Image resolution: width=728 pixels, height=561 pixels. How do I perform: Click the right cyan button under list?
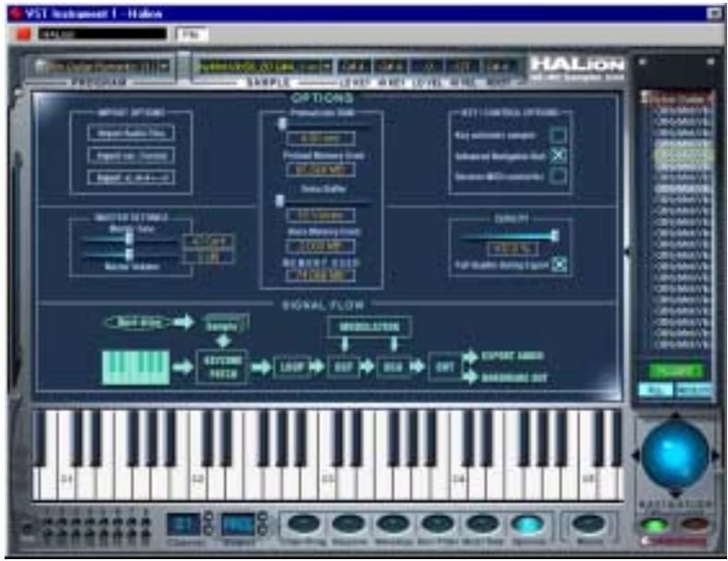[x=694, y=390]
